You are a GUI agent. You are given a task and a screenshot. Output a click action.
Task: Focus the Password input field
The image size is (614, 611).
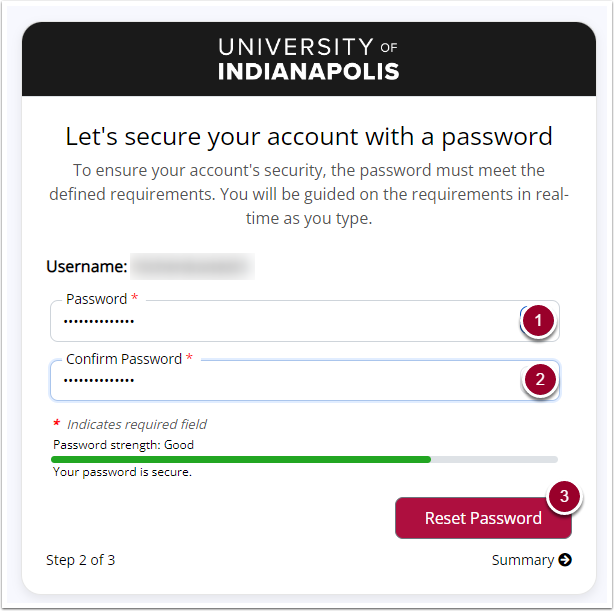point(305,321)
